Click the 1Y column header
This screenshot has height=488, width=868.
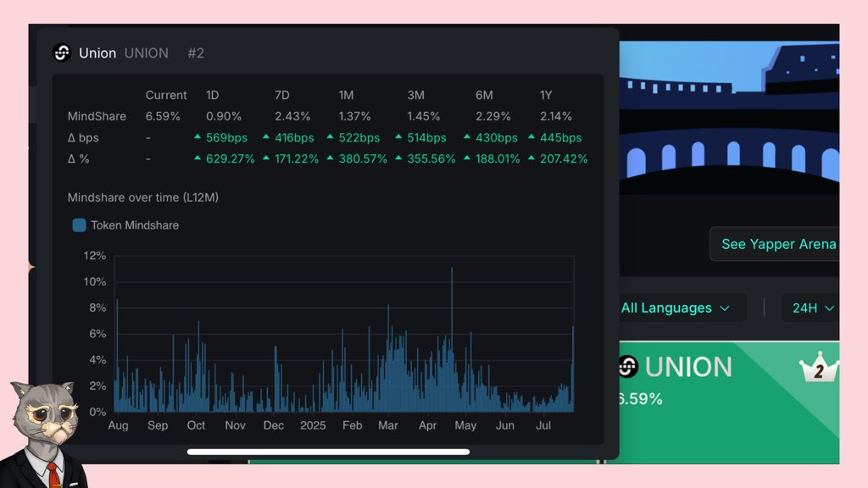point(546,95)
